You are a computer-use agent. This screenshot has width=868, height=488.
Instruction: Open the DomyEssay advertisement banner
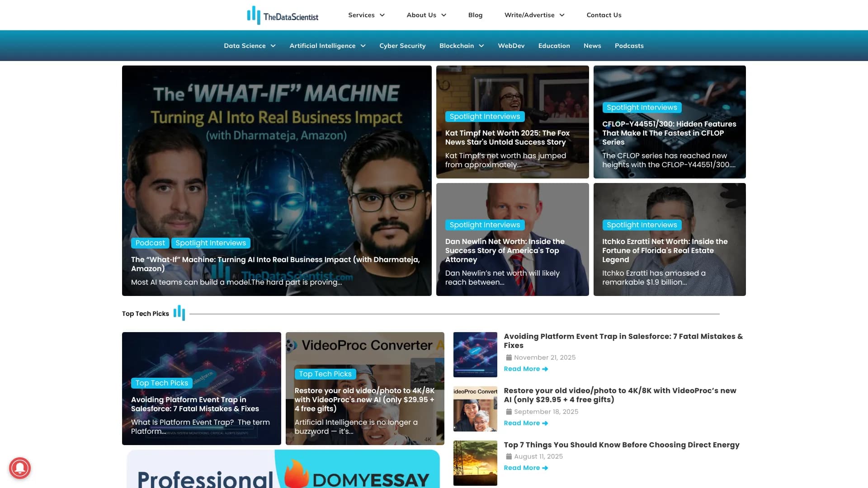[x=283, y=470]
